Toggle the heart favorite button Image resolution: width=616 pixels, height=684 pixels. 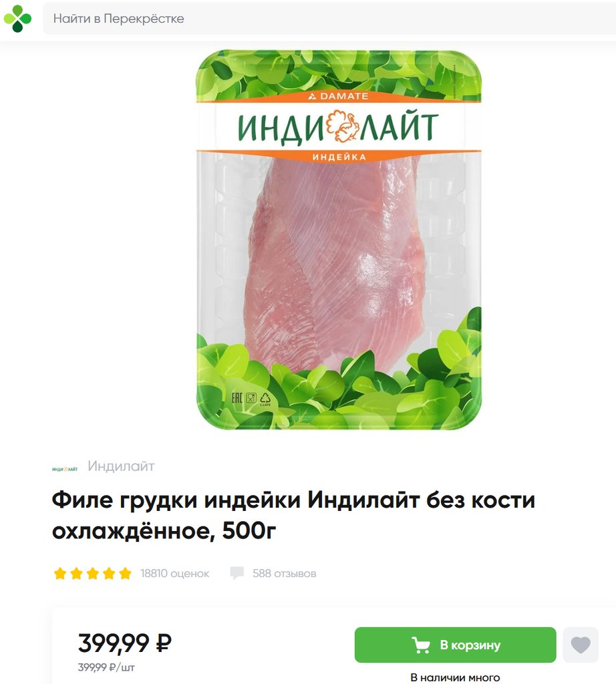[580, 645]
